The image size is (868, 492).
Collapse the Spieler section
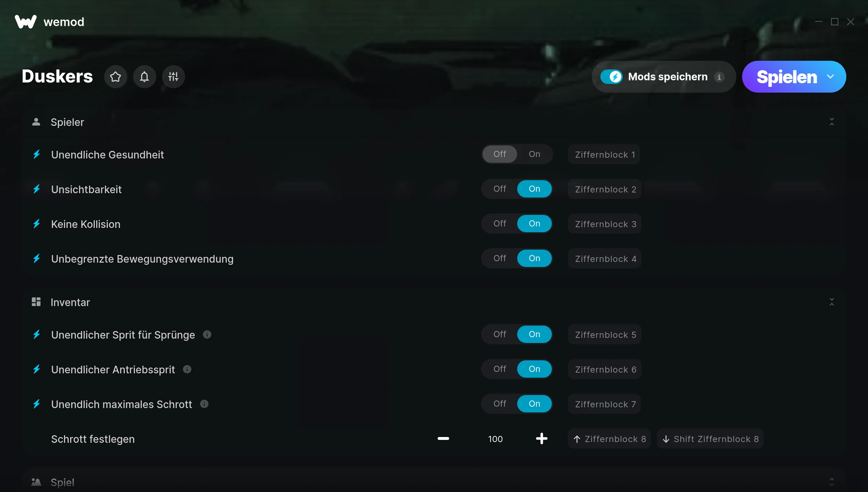pos(831,122)
